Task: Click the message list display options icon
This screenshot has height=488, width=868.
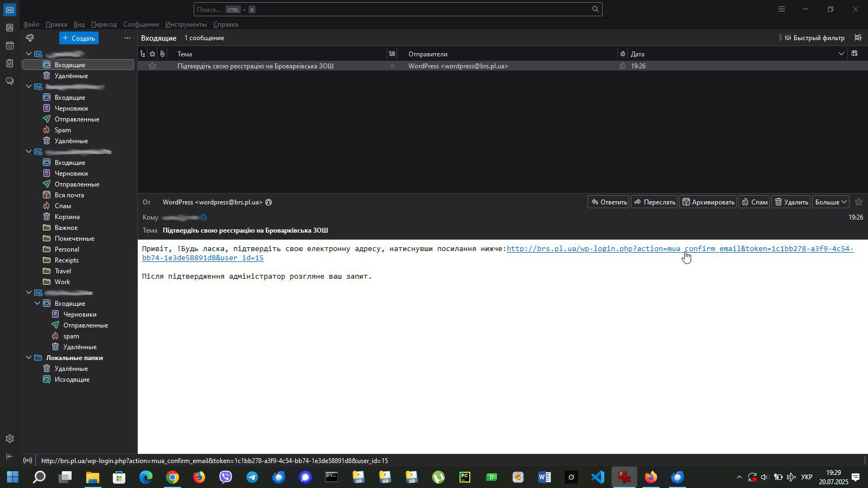Action: (x=858, y=38)
